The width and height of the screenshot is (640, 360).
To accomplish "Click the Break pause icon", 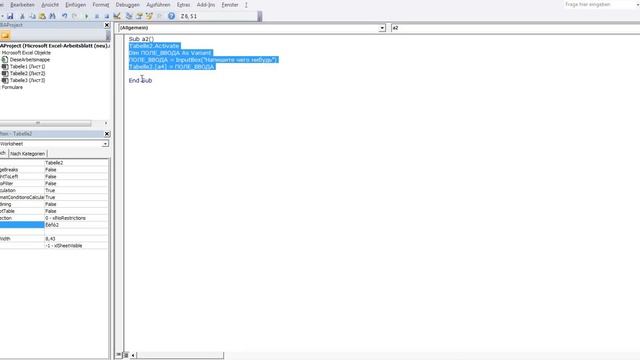I will pos(97,16).
